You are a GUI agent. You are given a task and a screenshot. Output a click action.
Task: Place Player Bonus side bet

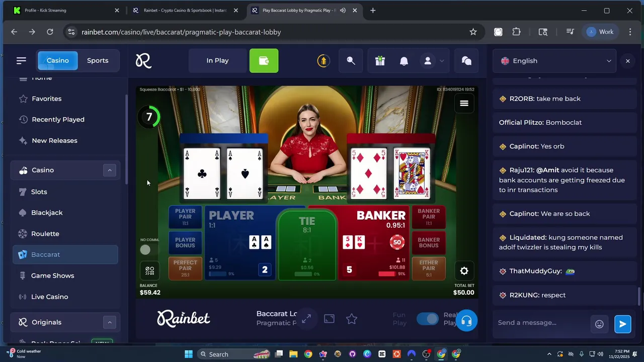pyautogui.click(x=185, y=242)
